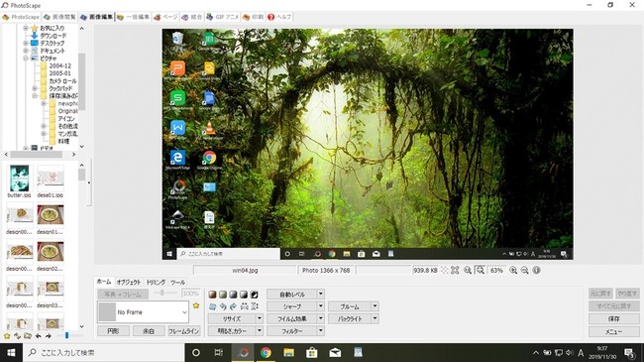Screen dimensions: 644x362
Task: Click the Windows search box in taskbar
Action: [103, 352]
